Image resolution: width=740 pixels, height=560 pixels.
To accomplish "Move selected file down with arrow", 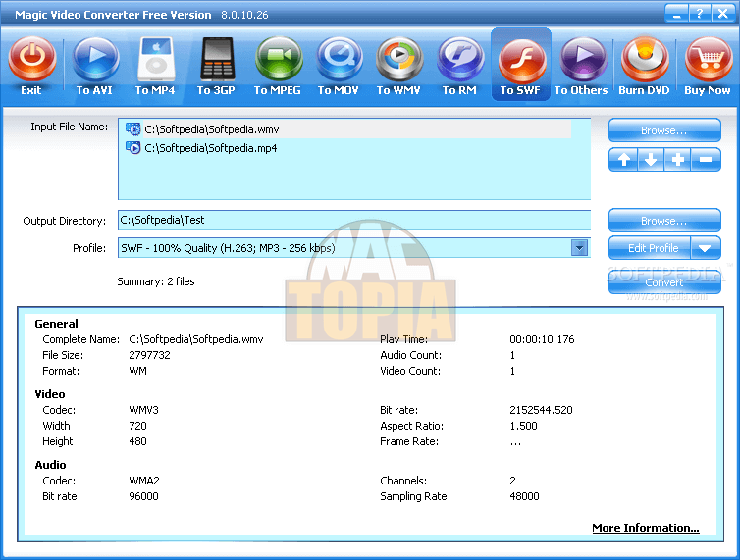I will coord(651,160).
